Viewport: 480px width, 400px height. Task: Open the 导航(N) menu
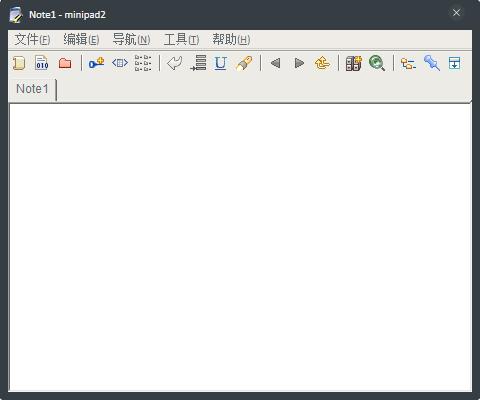(x=131, y=40)
